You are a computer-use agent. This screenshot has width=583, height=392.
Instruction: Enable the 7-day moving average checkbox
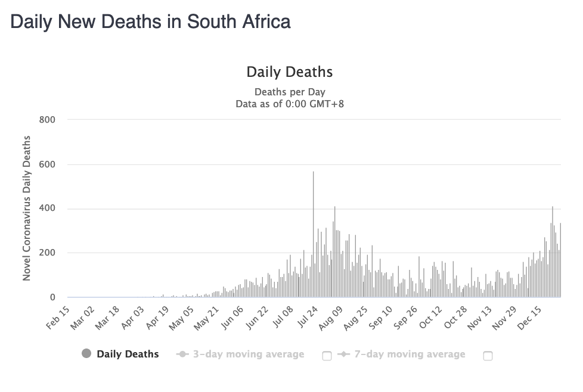coord(488,356)
